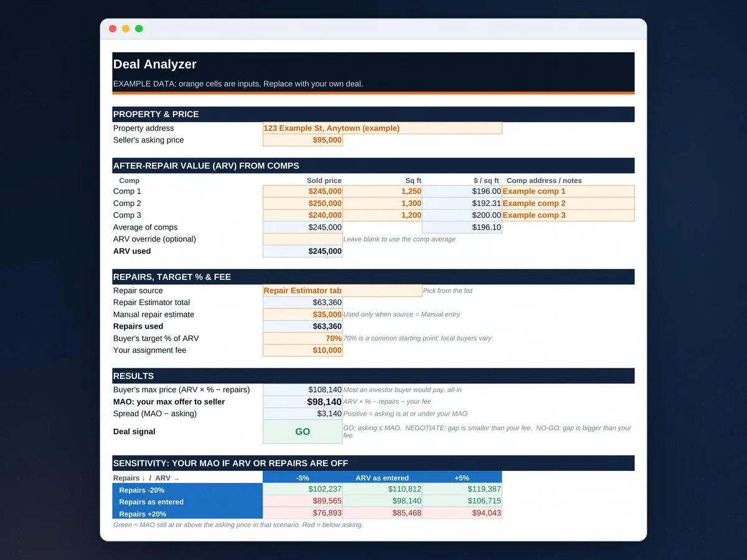Click the red close window button

pos(113,29)
